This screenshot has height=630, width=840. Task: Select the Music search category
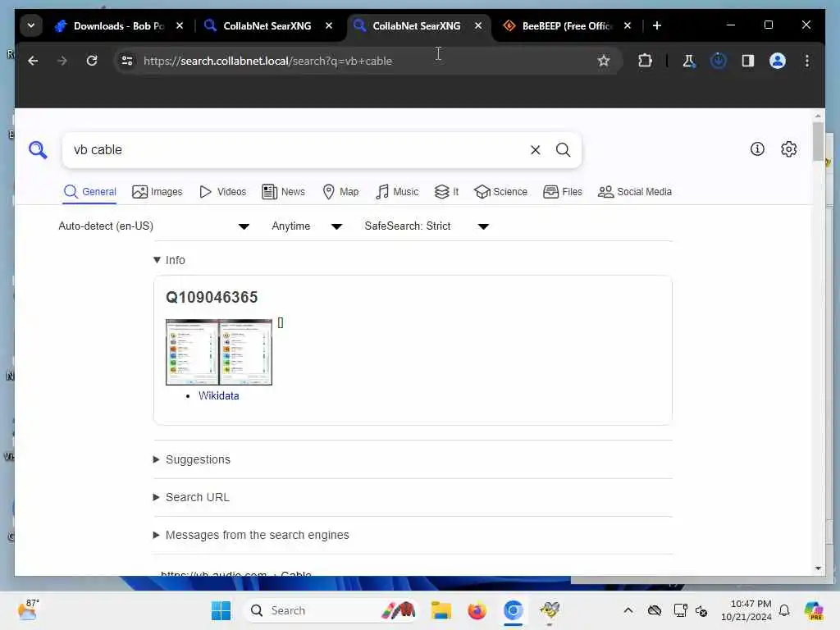tap(396, 192)
